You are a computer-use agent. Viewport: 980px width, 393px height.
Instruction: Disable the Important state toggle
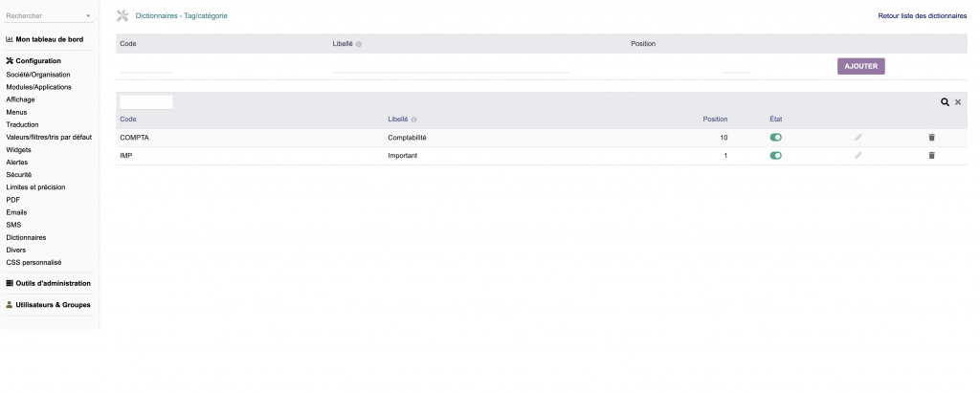coord(775,156)
